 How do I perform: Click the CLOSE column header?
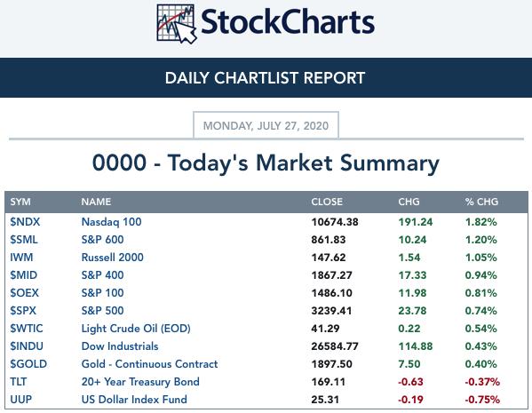[x=327, y=202]
